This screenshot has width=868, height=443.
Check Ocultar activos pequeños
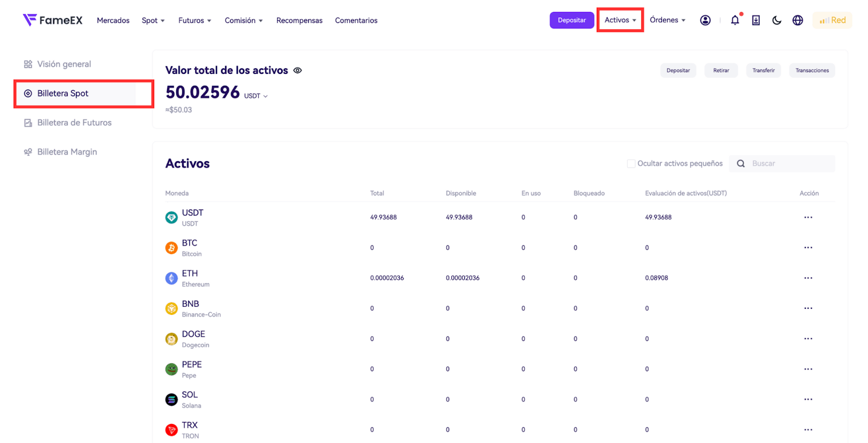[631, 163]
